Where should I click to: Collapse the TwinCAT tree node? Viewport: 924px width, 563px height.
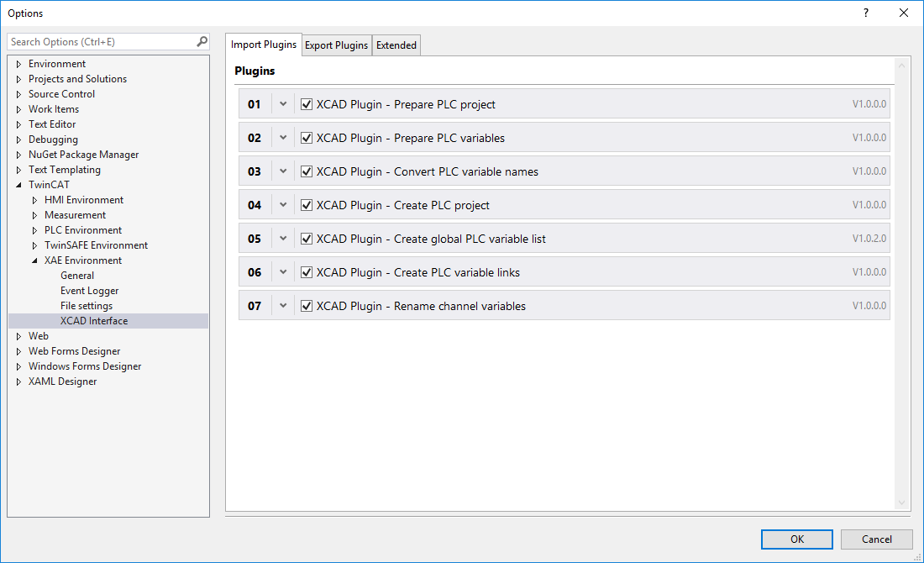coord(18,185)
